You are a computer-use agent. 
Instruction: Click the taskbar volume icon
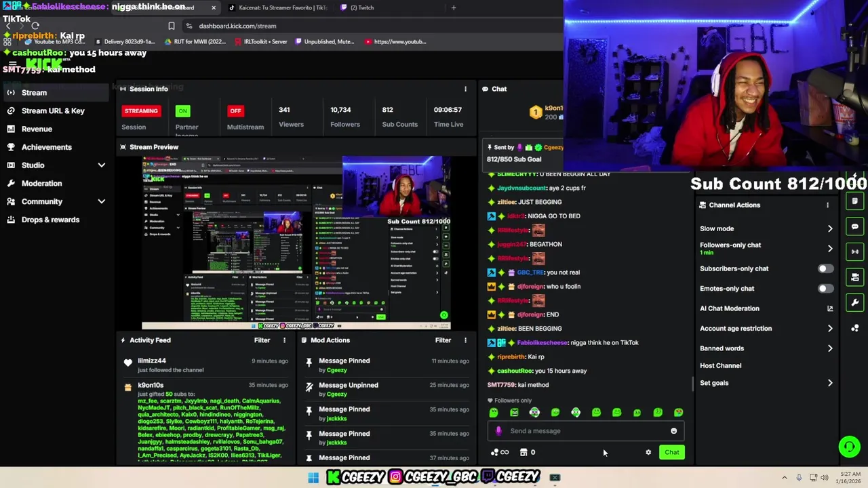(x=825, y=478)
